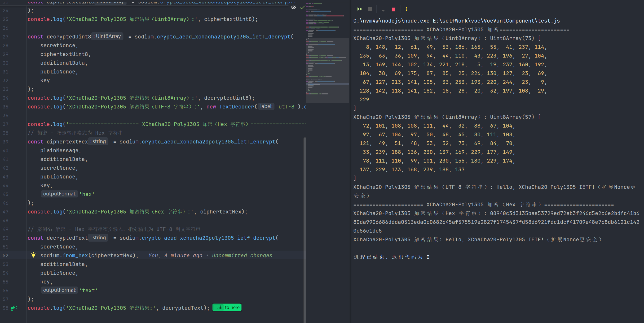Click the test.js file path in console

(x=496, y=21)
